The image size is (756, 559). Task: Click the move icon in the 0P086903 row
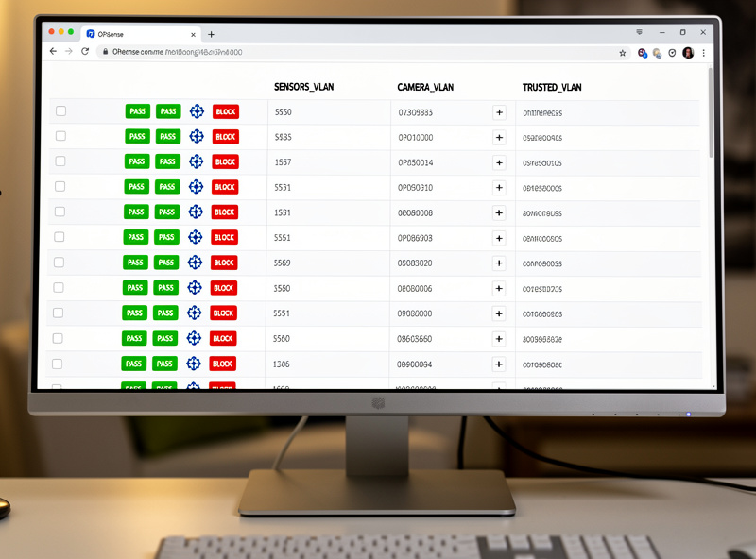[195, 237]
